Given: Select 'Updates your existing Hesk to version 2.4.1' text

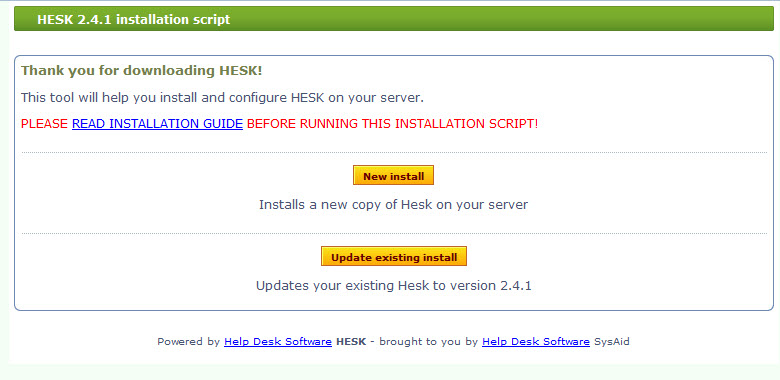Looking at the screenshot, I should pos(393,286).
